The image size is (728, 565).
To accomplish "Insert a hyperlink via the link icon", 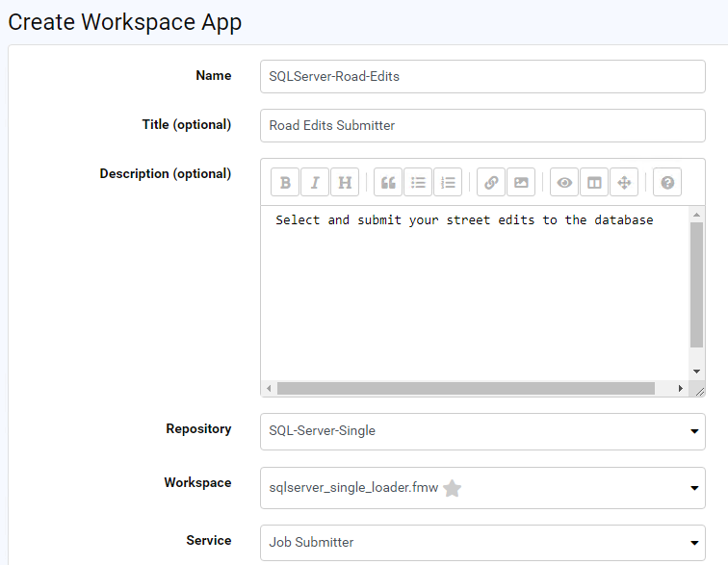I will pos(491,182).
